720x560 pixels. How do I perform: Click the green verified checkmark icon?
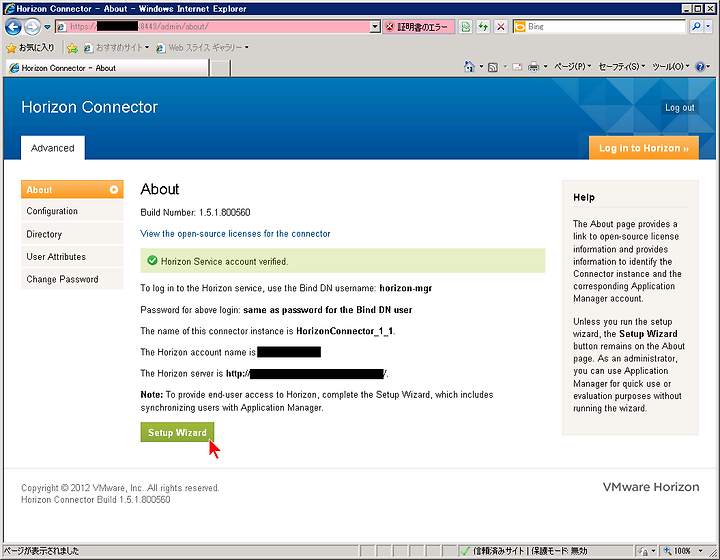pos(152,261)
